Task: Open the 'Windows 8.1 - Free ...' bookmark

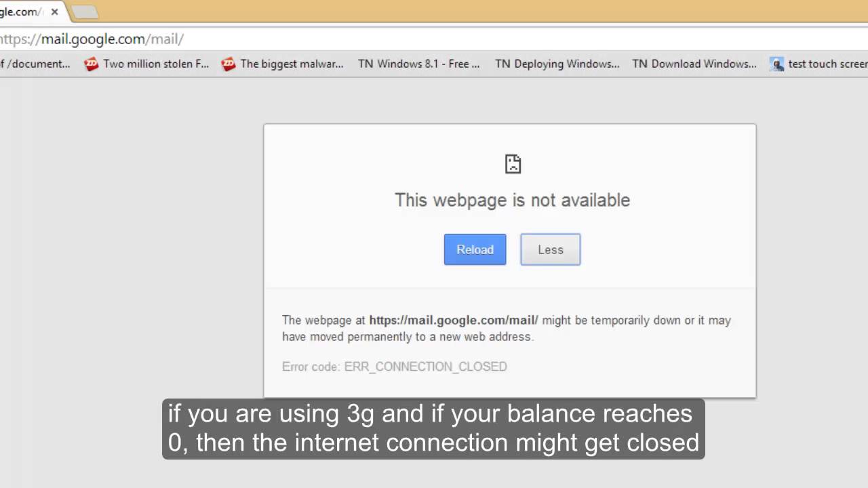Action: coord(419,64)
